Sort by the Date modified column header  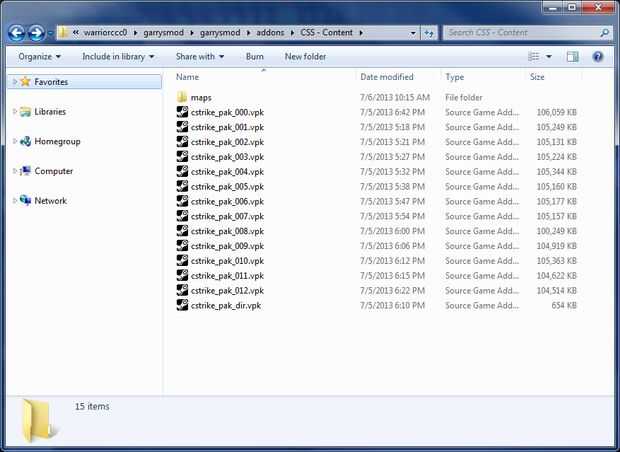point(387,77)
